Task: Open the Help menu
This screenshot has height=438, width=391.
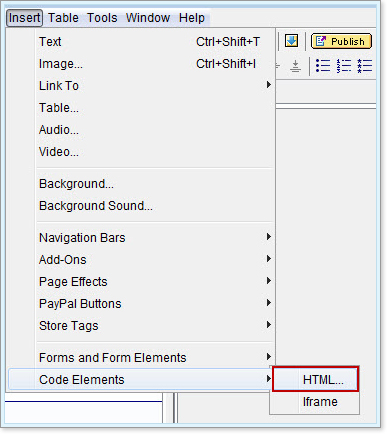Action: coord(193,18)
